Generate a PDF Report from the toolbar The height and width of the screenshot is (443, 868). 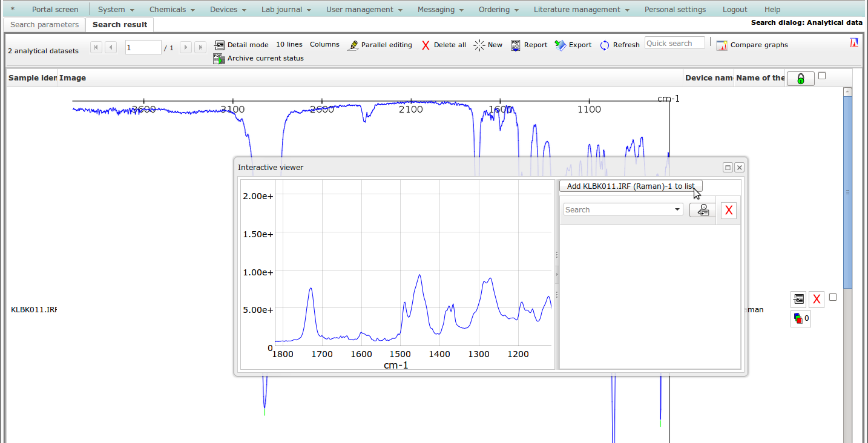(x=529, y=45)
